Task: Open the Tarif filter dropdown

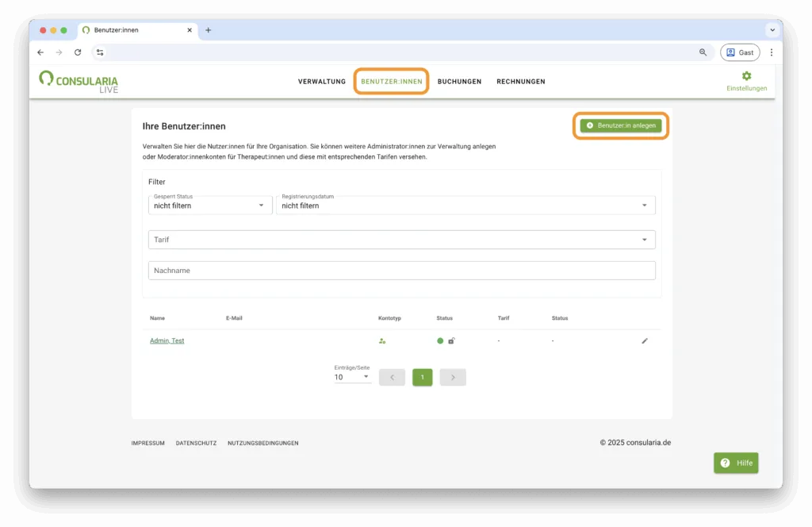Action: [401, 240]
